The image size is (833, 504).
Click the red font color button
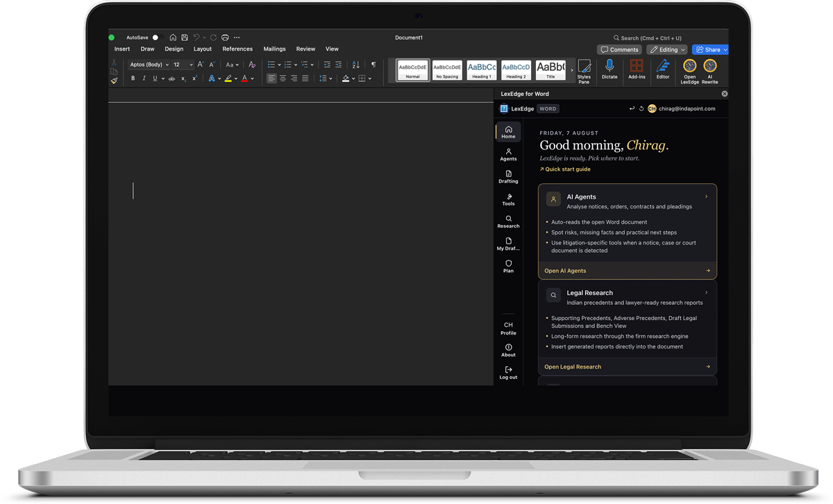click(244, 78)
